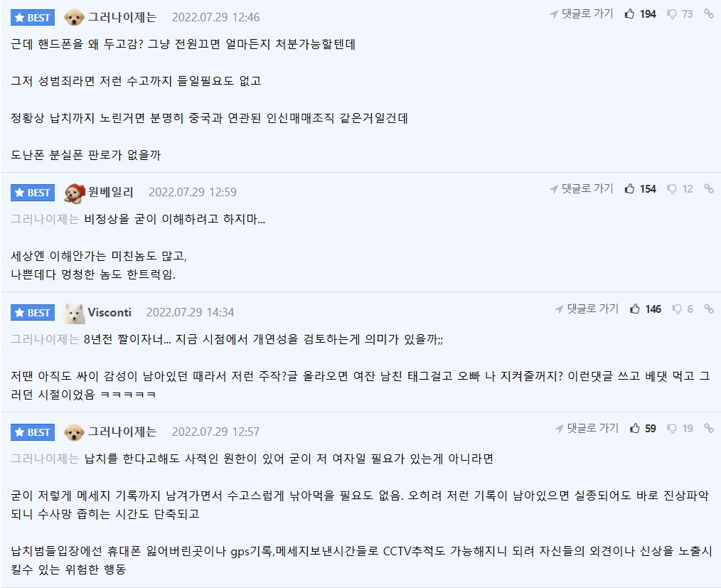The width and height of the screenshot is (721, 588).
Task: Click the chain link icon on the 12:57 comment
Action: (x=708, y=429)
